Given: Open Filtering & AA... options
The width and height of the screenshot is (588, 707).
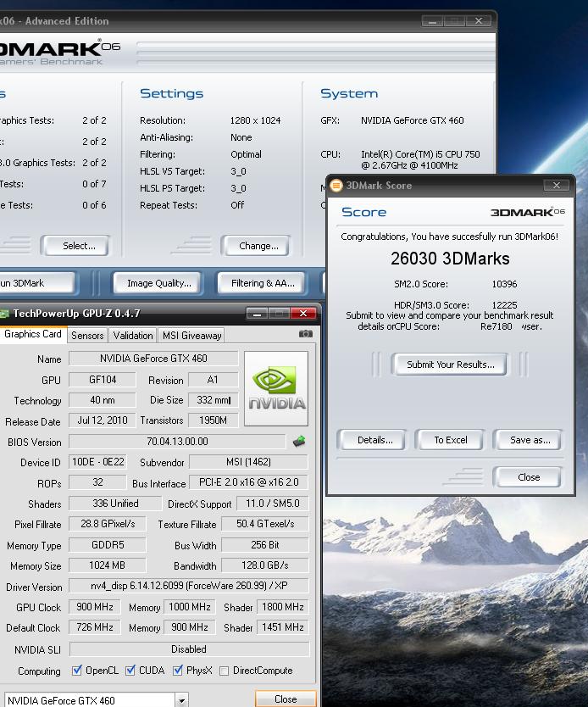Looking at the screenshot, I should click(x=263, y=283).
